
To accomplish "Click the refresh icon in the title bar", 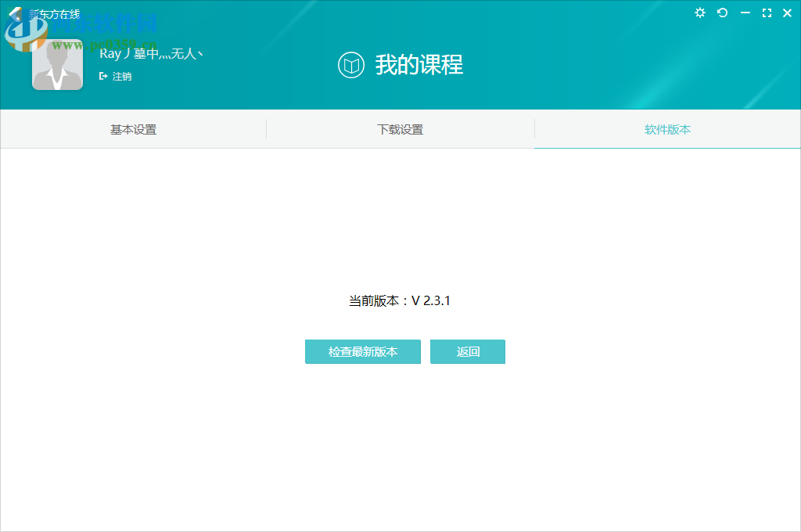I will tap(722, 13).
